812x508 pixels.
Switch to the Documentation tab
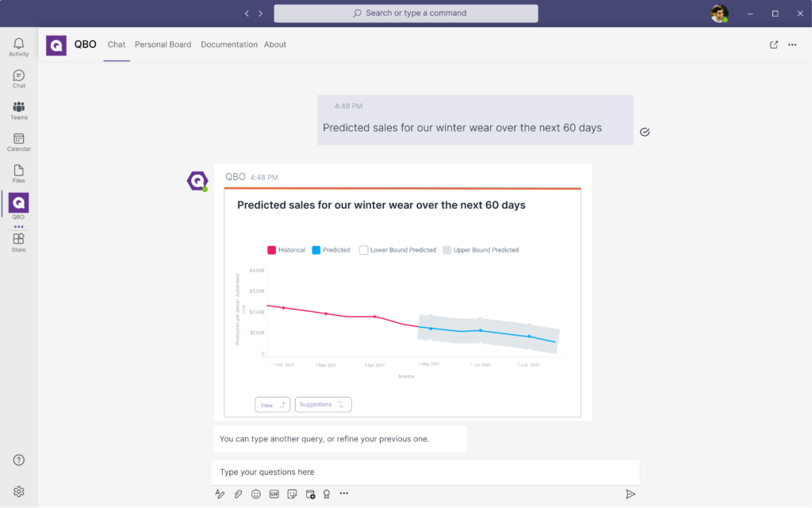(228, 45)
